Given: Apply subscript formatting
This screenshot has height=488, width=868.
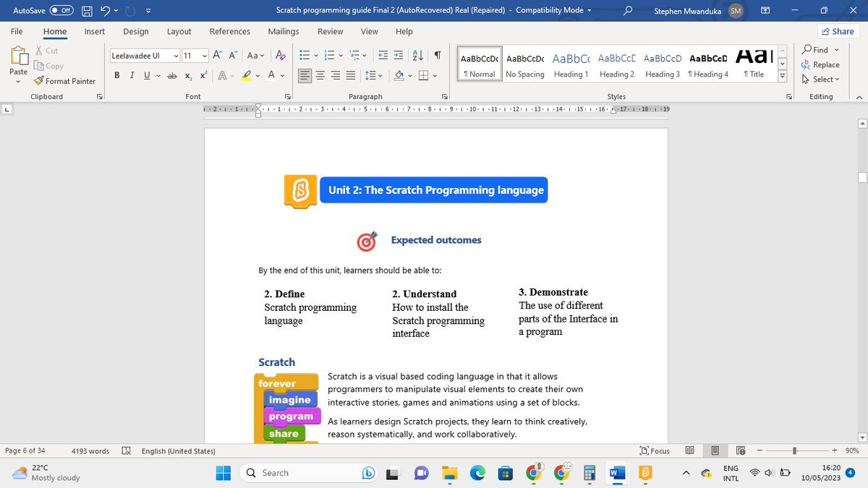Looking at the screenshot, I should (187, 76).
